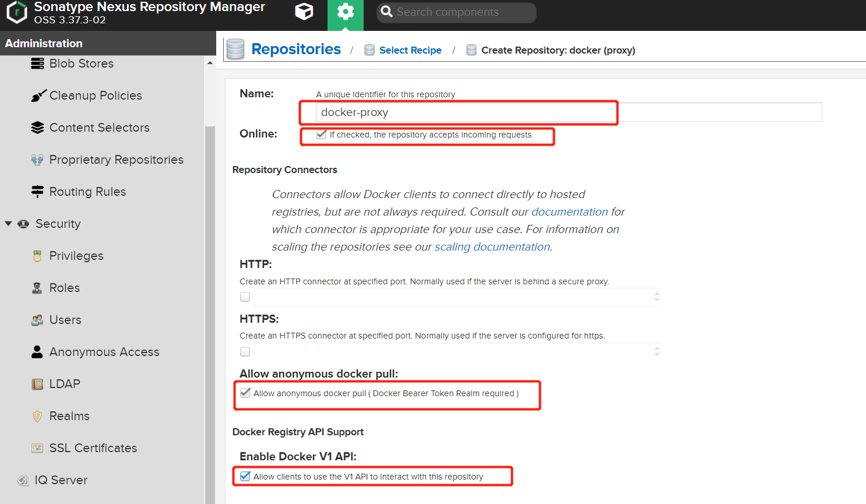The width and height of the screenshot is (866, 504).
Task: Click the Realms shield icon
Action: 37,416
